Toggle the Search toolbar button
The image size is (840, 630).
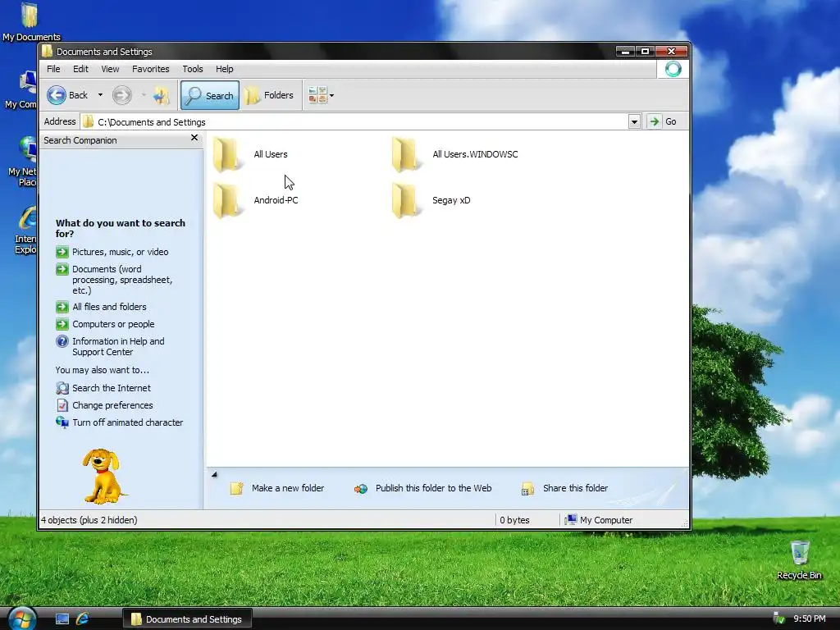pyautogui.click(x=210, y=95)
